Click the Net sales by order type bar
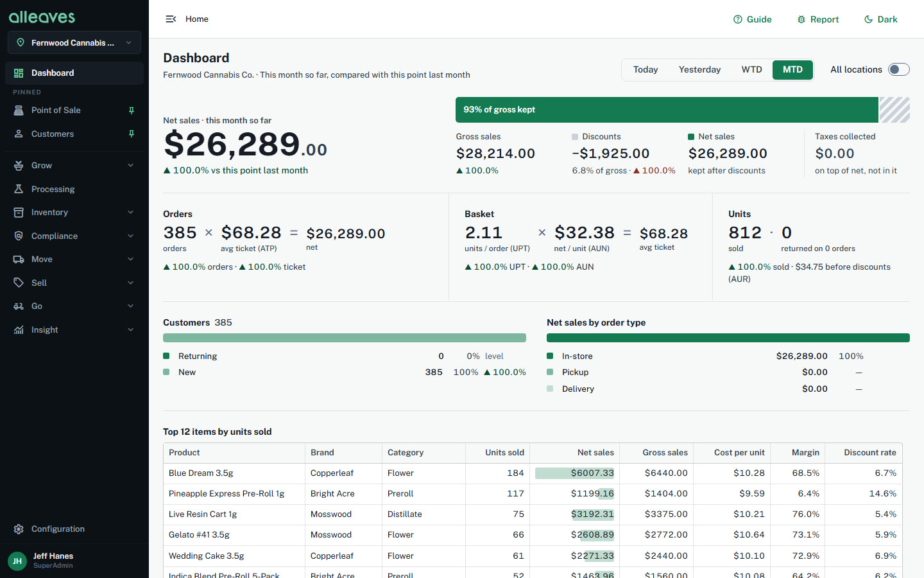 tap(728, 338)
